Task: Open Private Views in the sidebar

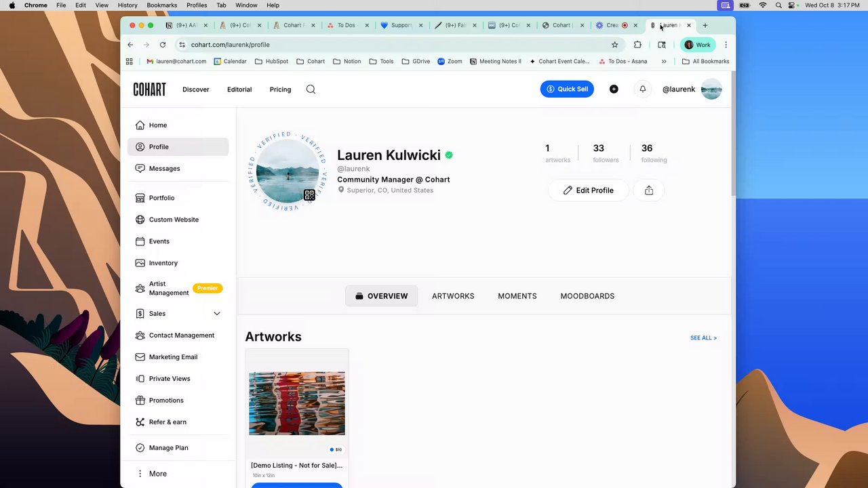Action: pos(178,379)
